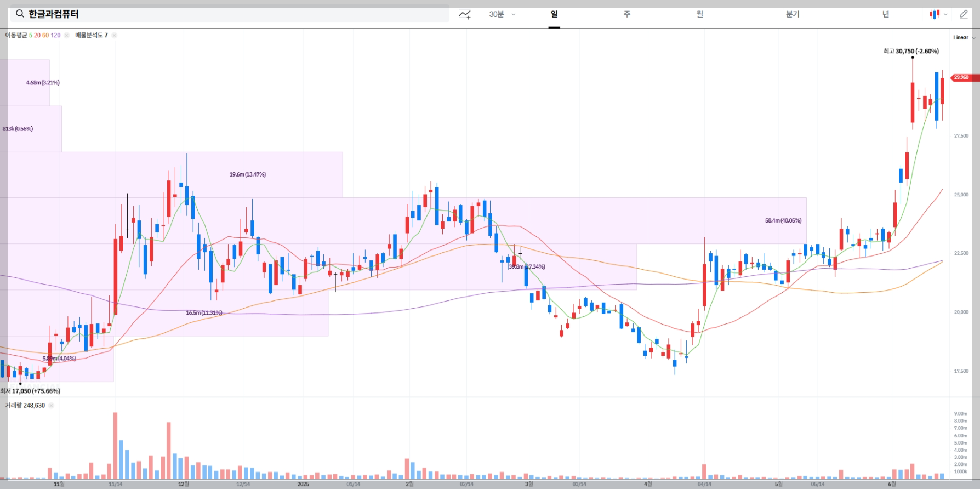Click the purple 120 moving-average period
The image size is (980, 489).
click(55, 35)
